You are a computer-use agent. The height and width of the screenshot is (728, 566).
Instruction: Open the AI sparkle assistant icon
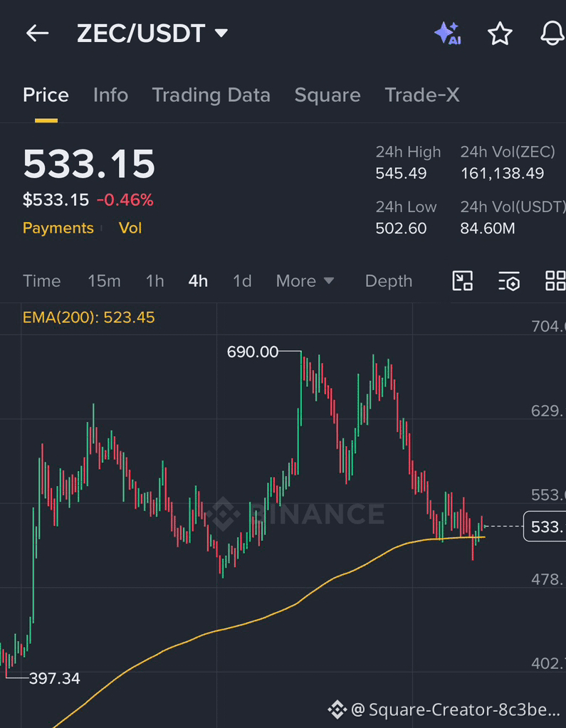[x=448, y=33]
